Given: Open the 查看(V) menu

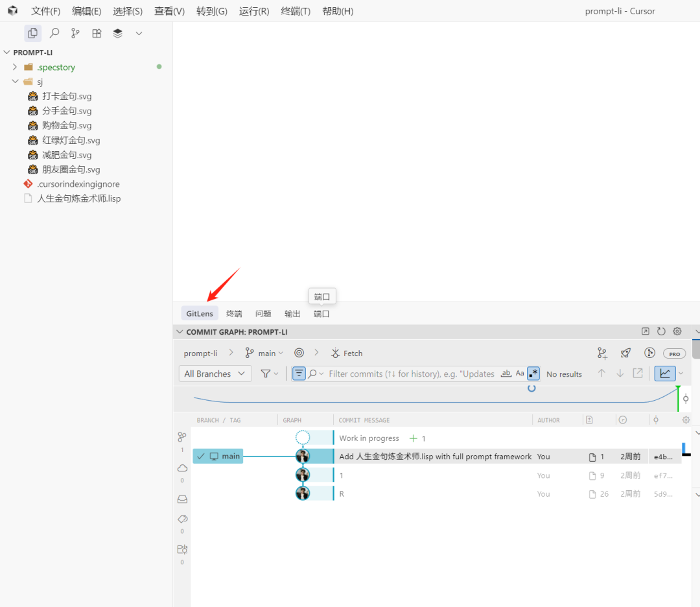Looking at the screenshot, I should click(x=170, y=11).
